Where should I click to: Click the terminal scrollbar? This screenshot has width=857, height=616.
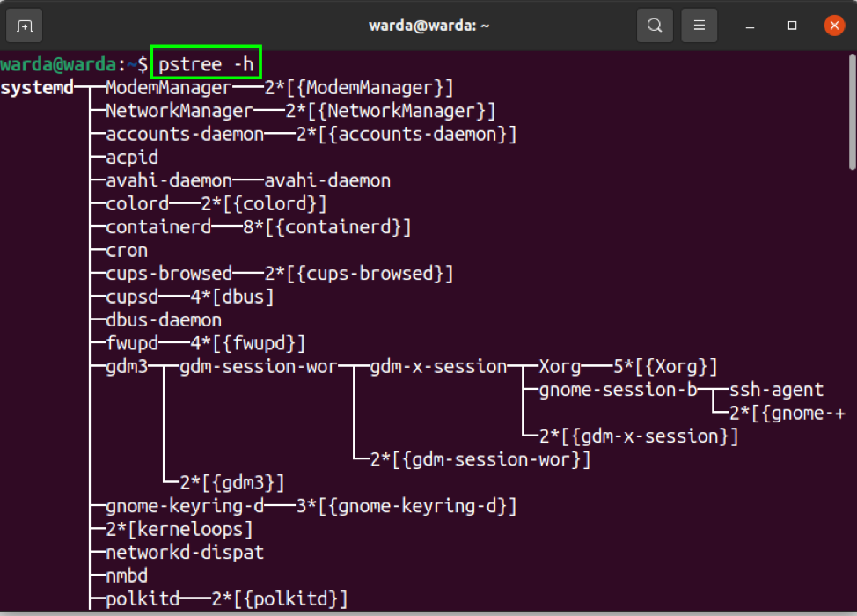(852, 112)
